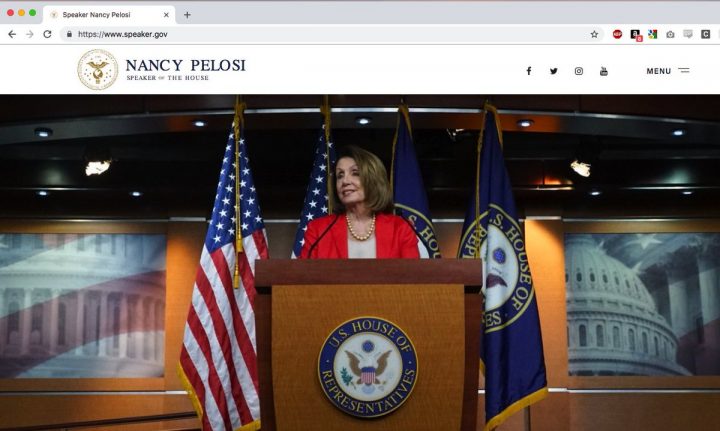Click the gold House seal emblem in header

(97, 70)
